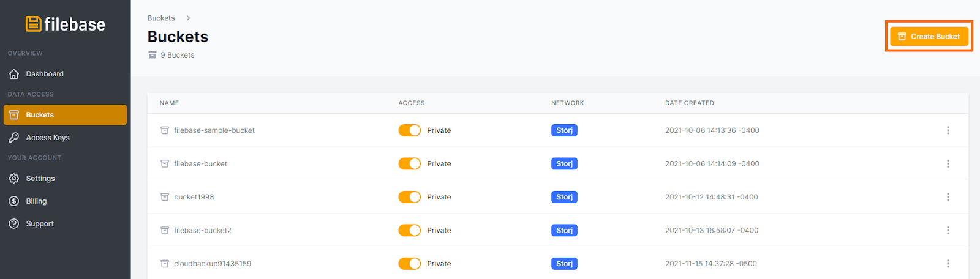Click the Buckets breadcrumb link
Viewport: 980px width, 279px height.
[x=161, y=18]
